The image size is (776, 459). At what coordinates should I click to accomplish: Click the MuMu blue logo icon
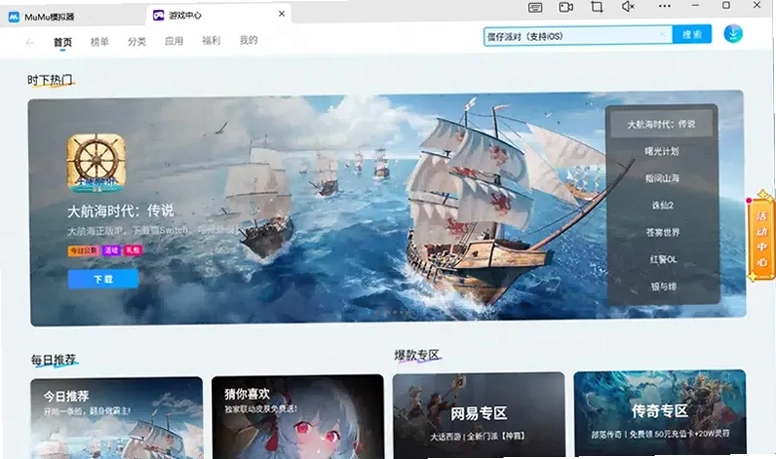(x=14, y=17)
